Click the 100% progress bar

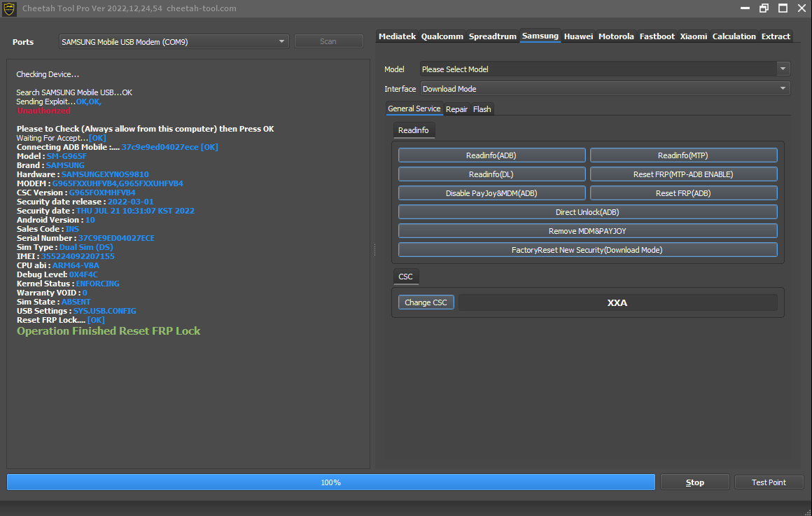pos(331,482)
